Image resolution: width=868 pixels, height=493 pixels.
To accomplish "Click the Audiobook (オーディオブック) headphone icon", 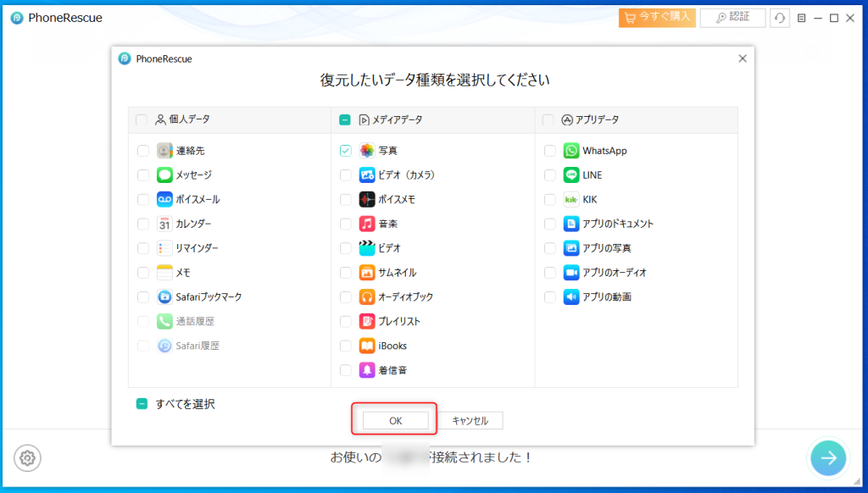I will click(x=367, y=296).
